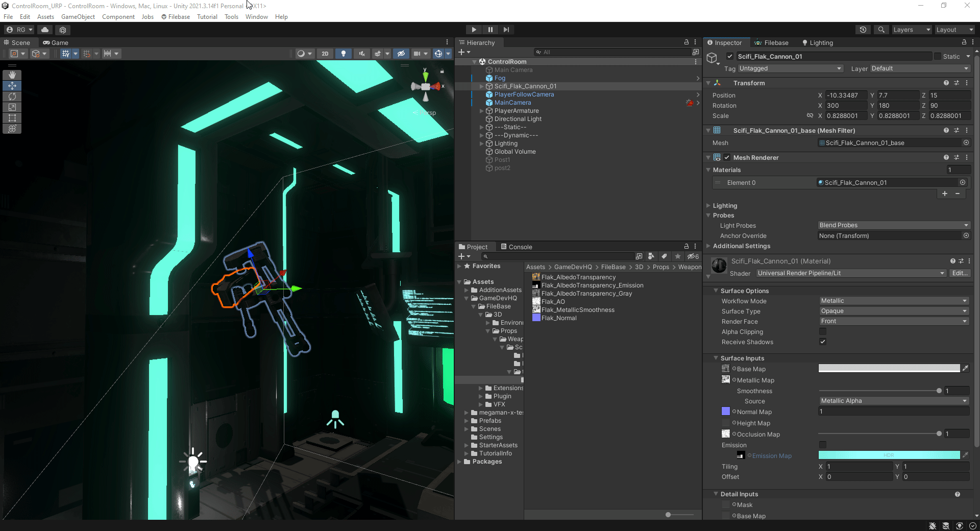The image size is (980, 531).
Task: Open the Shader selection dropdown
Action: click(851, 273)
